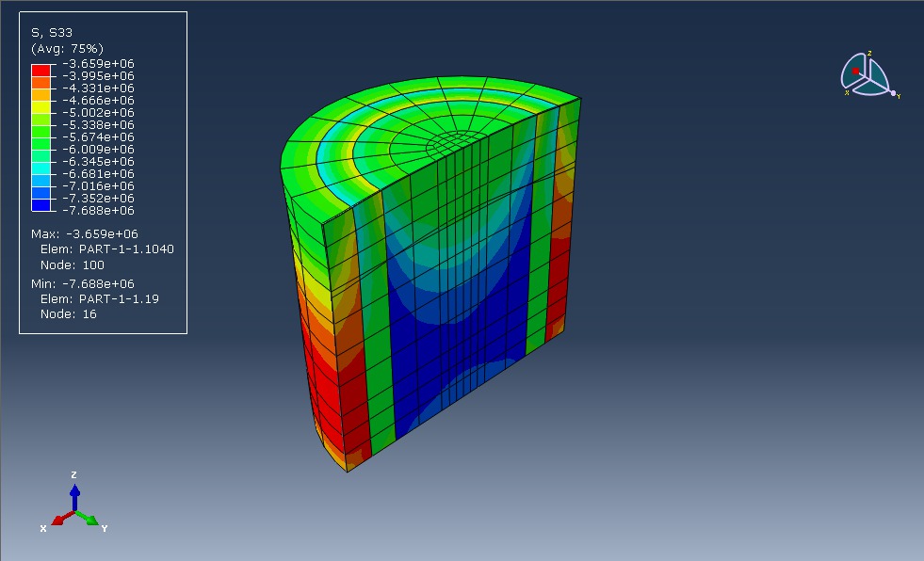Viewport: 924px width, 561px height.
Task: Click the red X arrow of the coordinate triad
Action: pyautogui.click(x=57, y=521)
